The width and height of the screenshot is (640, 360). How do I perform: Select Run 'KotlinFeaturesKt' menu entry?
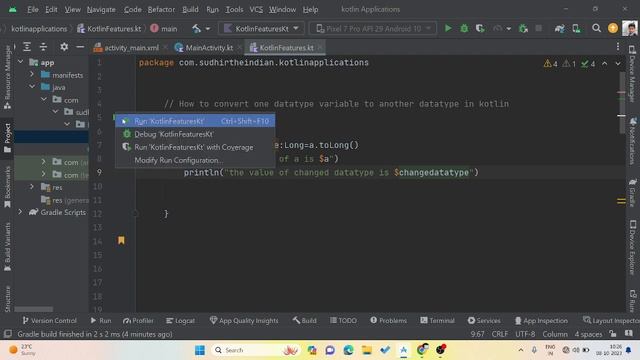[195, 121]
